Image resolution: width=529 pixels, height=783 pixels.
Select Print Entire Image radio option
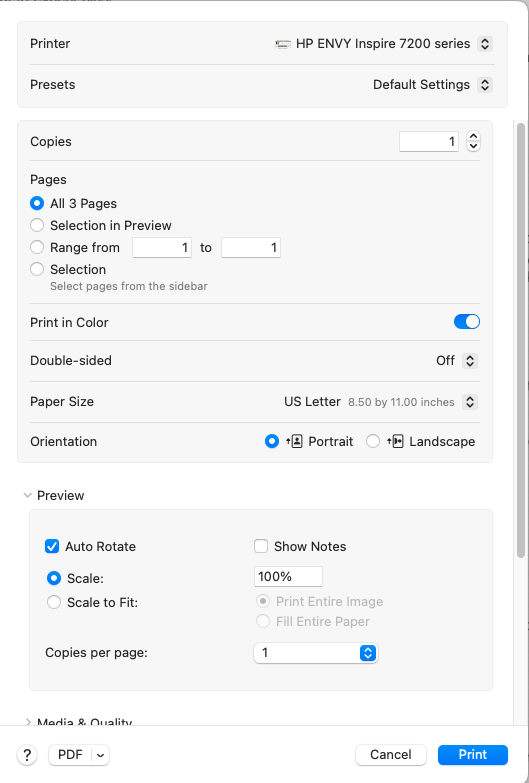coord(263,601)
